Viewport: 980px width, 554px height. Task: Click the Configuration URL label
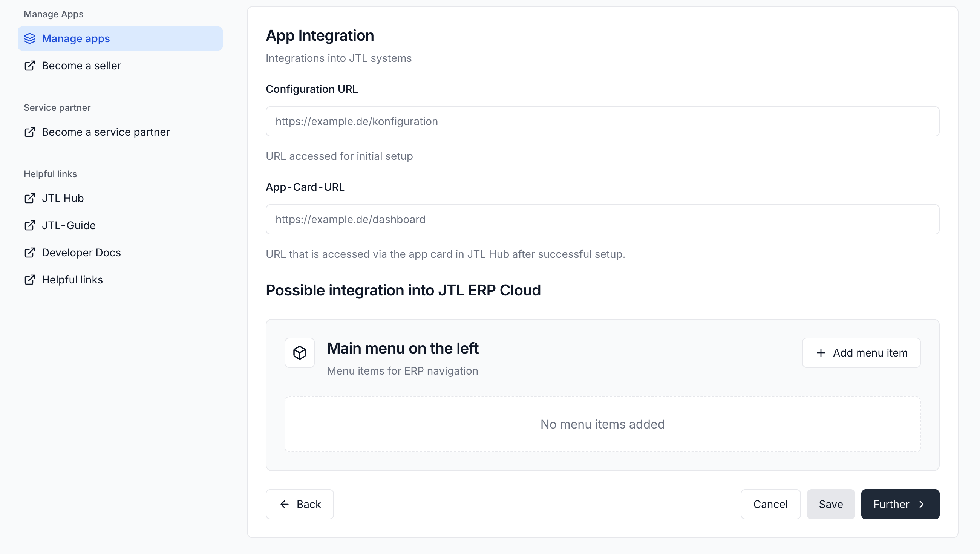pos(312,89)
